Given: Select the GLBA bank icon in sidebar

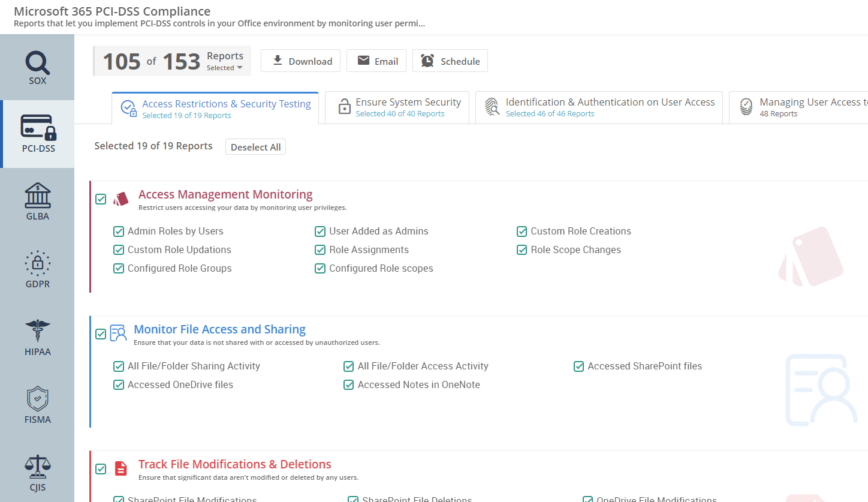Looking at the screenshot, I should [37, 196].
